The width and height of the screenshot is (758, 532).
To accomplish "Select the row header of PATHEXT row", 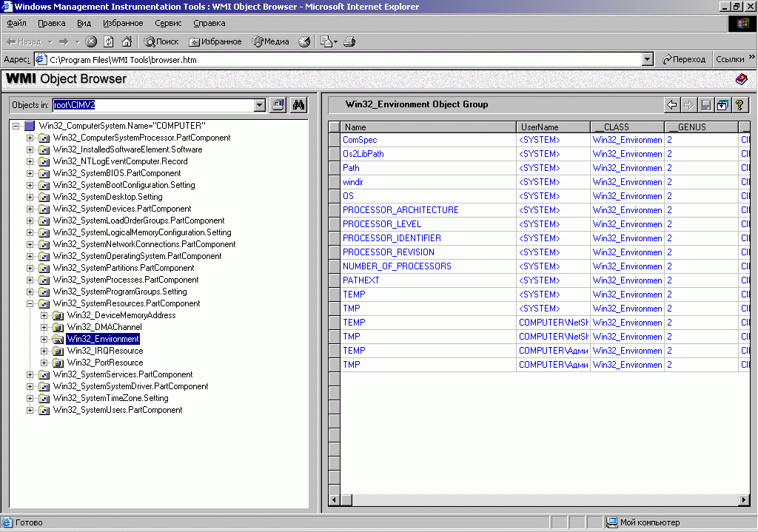I will 334,280.
